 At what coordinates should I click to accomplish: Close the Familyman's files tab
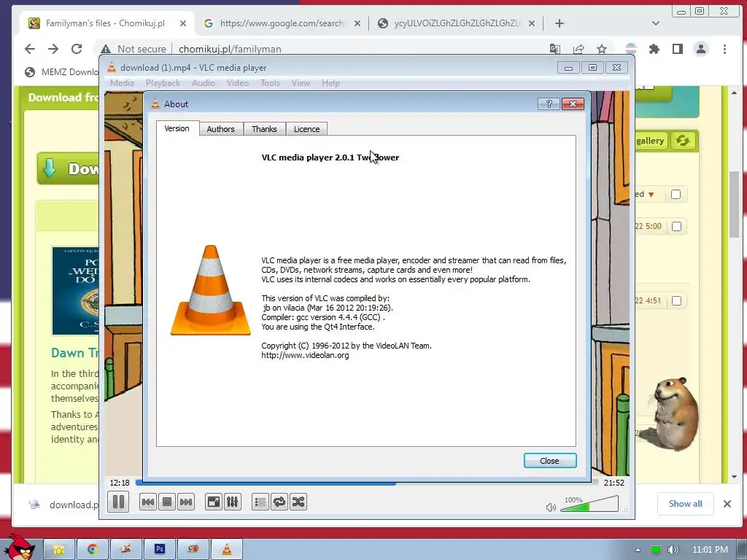(183, 23)
